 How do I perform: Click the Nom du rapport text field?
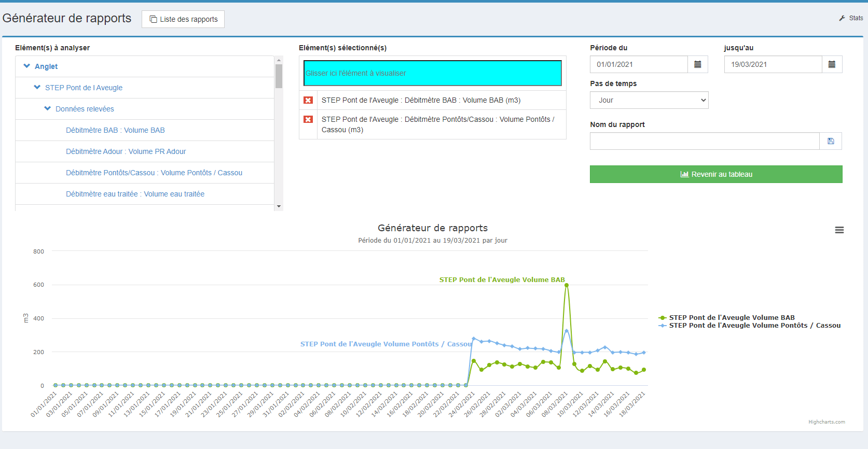click(x=705, y=141)
